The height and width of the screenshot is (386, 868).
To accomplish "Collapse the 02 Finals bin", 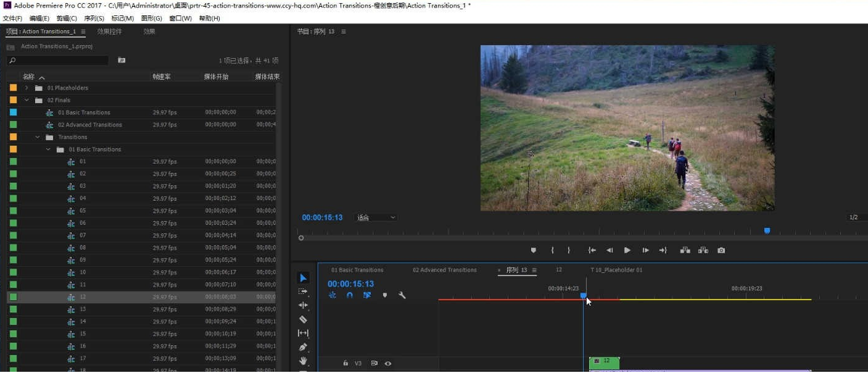I will tap(27, 100).
